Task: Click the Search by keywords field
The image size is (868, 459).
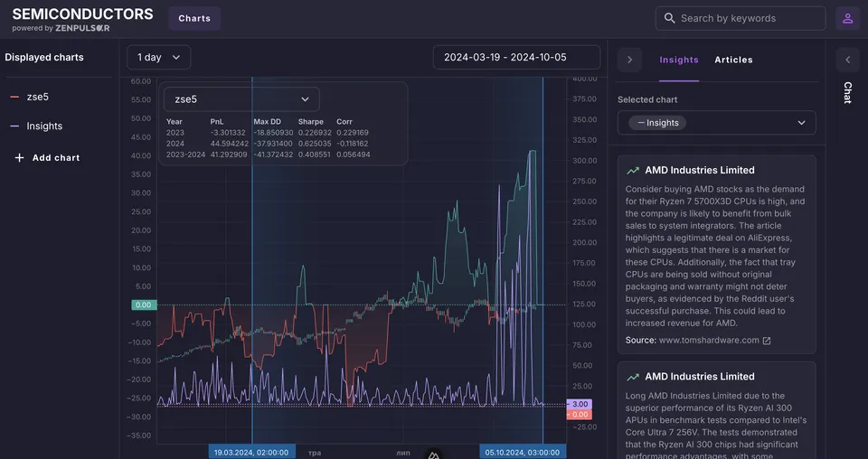Action: [741, 18]
